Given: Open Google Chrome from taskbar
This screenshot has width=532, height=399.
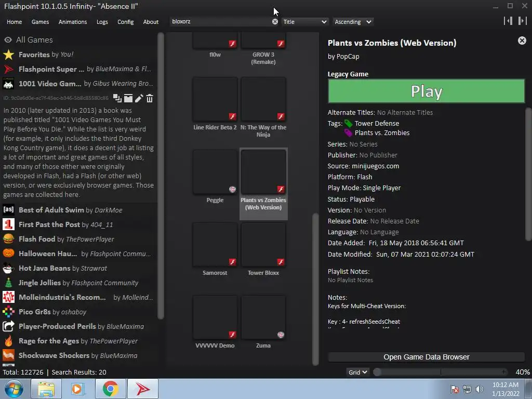Looking at the screenshot, I should [110, 389].
